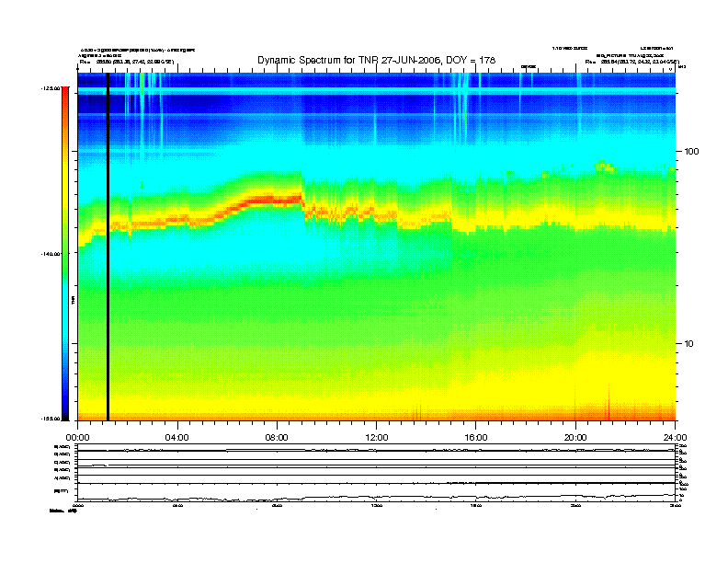728x563 pixels.
Task: Click the 20:00 time axis label
Action: point(575,438)
